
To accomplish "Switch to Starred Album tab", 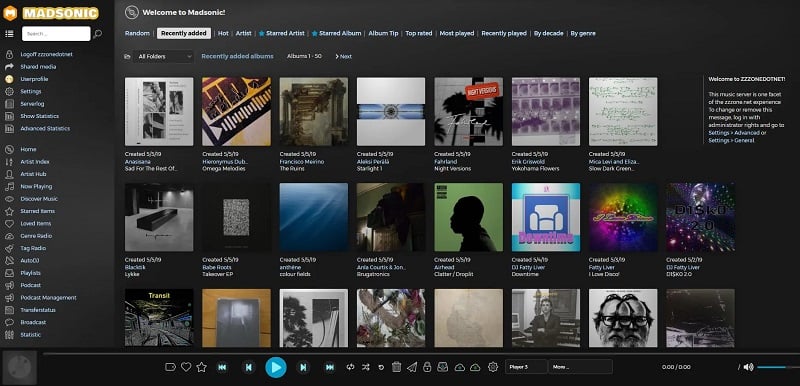I will coord(337,33).
